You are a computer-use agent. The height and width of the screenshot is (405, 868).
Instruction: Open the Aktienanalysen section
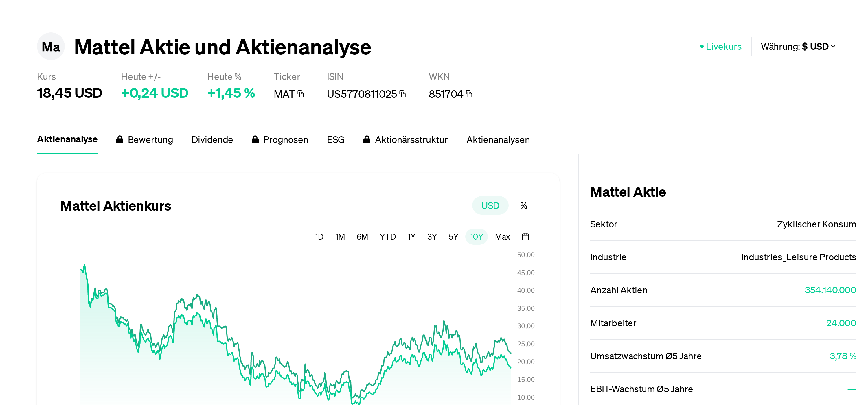pos(498,139)
